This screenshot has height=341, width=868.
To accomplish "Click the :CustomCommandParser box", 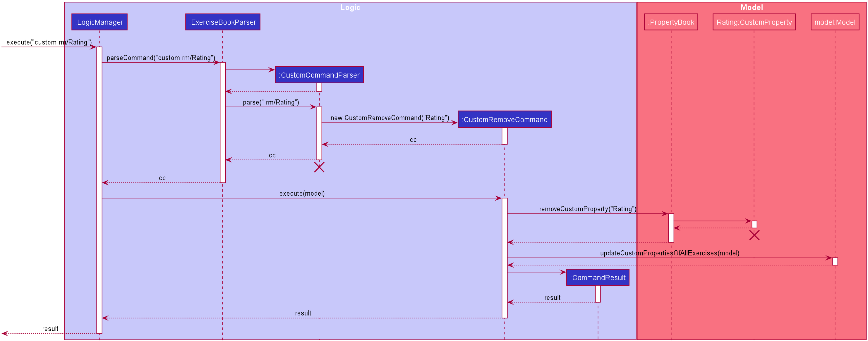I will pyautogui.click(x=319, y=75).
